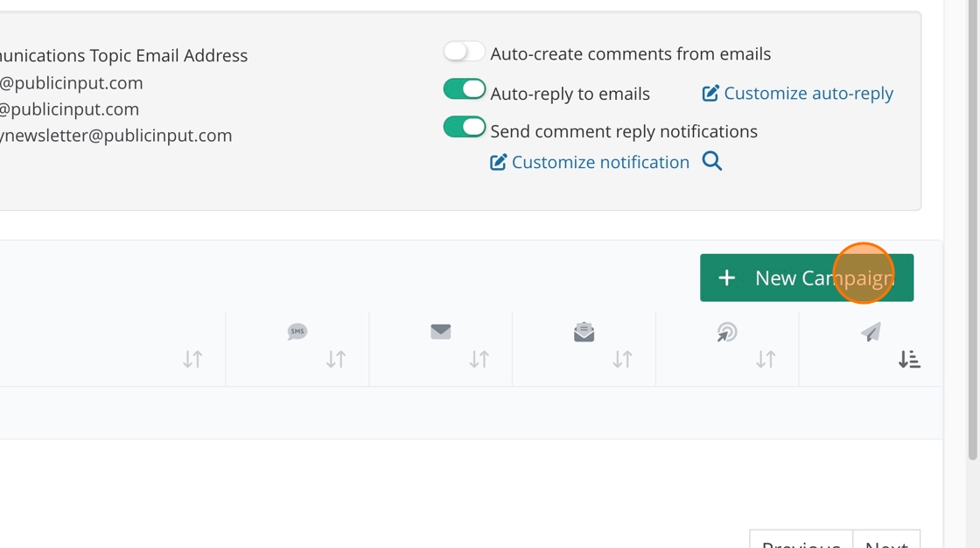Click the SMS speech bubble column icon
980x548 pixels.
click(297, 332)
